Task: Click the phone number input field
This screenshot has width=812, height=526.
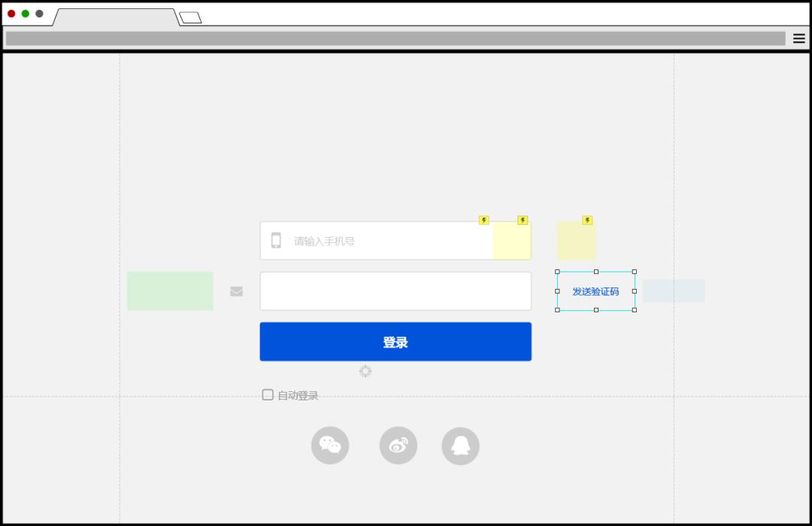Action: point(395,241)
